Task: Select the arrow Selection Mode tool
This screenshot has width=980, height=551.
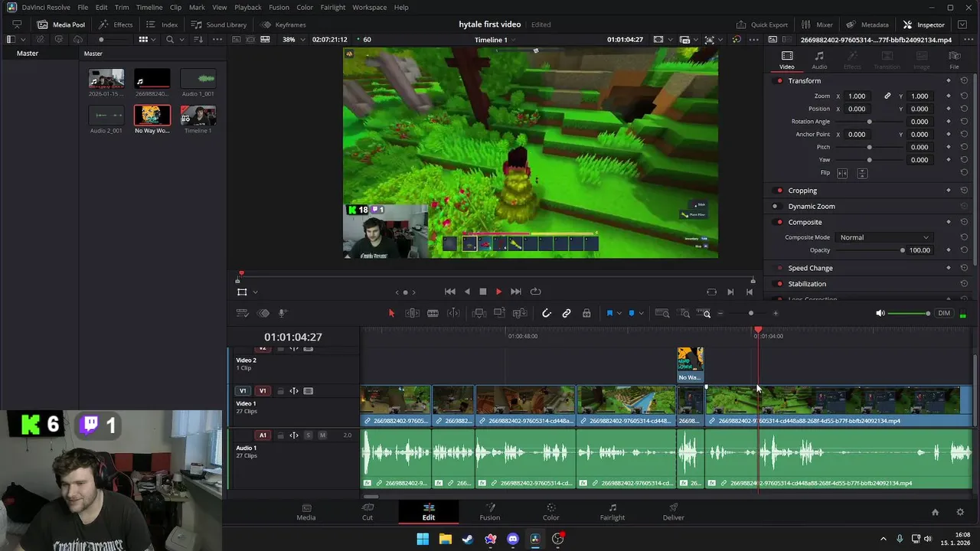Action: pos(391,313)
